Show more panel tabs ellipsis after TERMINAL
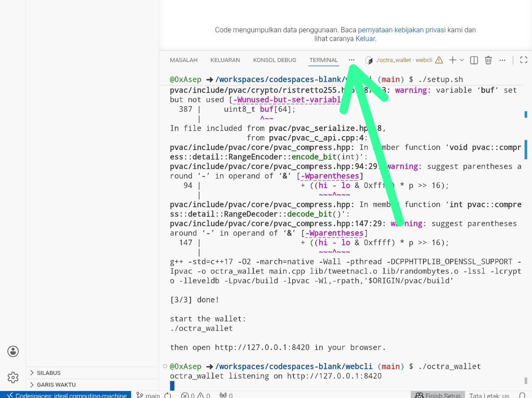532x398 pixels. (x=352, y=60)
